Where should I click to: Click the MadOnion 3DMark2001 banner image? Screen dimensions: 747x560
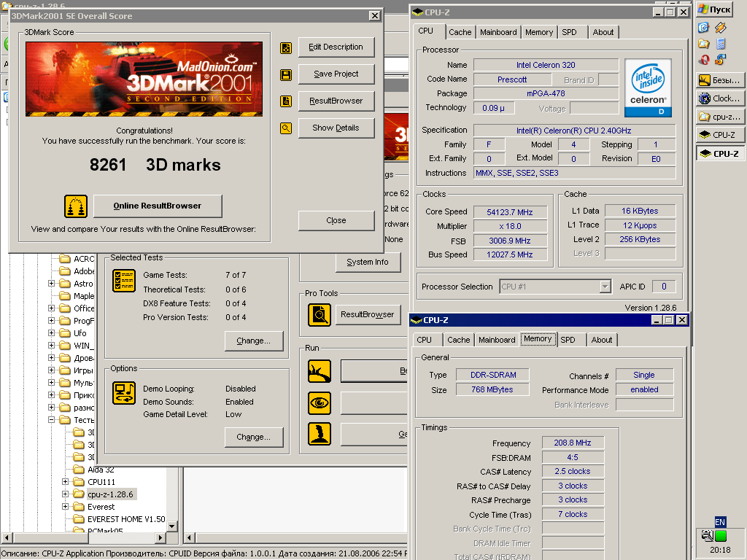point(144,79)
